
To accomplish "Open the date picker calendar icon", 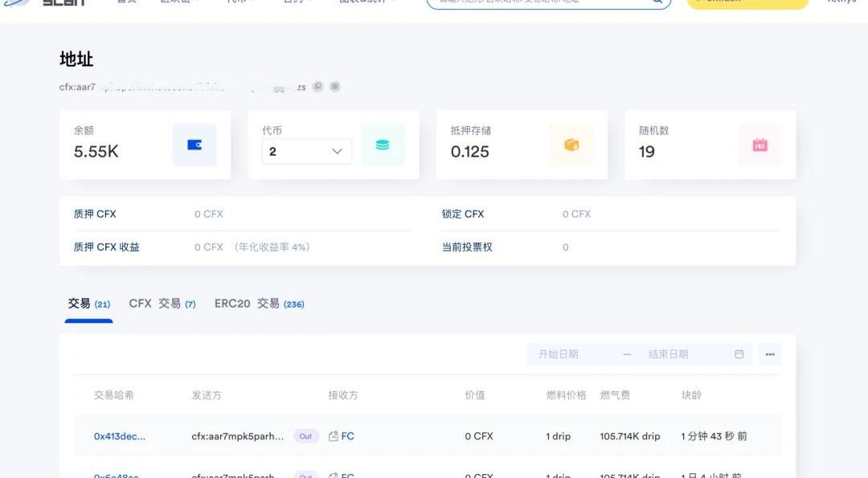I will coord(739,354).
